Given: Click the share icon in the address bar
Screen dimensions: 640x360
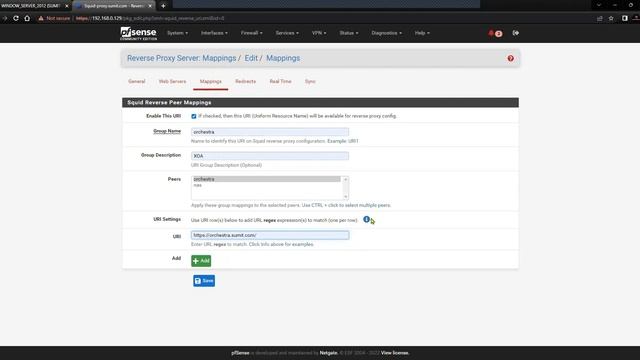Looking at the screenshot, I should pos(600,18).
